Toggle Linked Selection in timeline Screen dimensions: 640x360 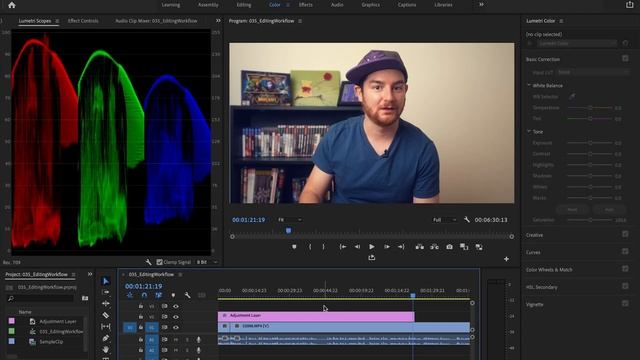[159, 295]
